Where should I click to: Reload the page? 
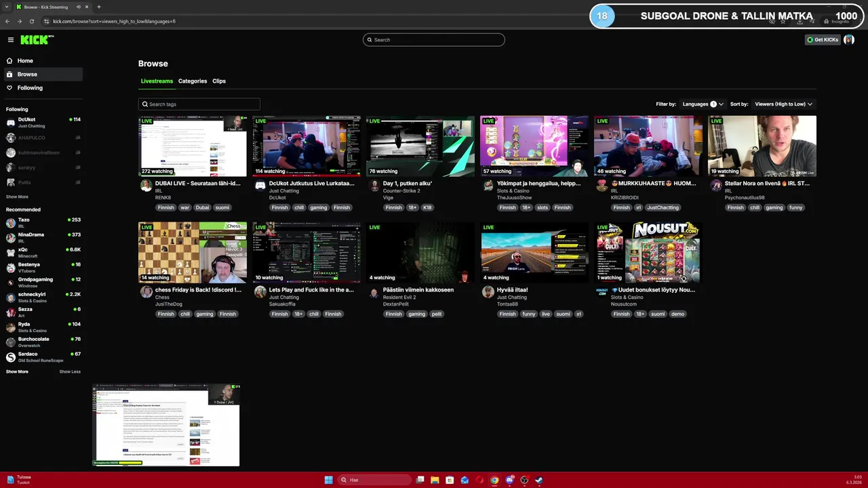coord(32,21)
